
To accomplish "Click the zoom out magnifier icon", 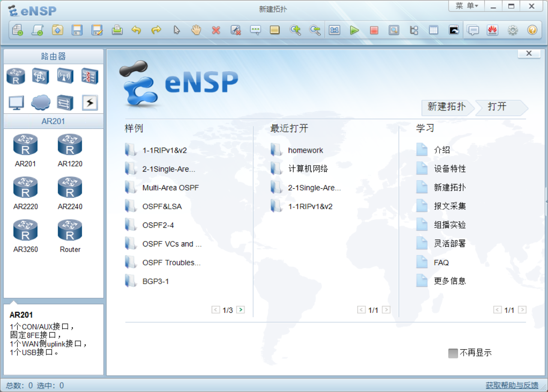I will click(315, 30).
